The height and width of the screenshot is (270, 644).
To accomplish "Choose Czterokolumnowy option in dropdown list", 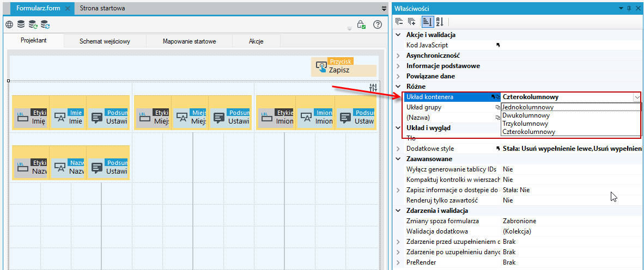I will tap(571, 132).
